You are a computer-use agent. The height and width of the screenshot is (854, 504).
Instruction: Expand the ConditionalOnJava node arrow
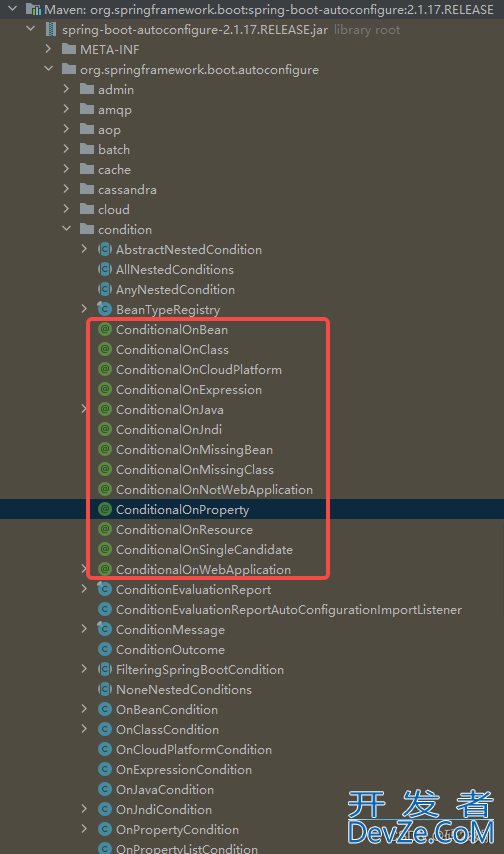click(84, 409)
